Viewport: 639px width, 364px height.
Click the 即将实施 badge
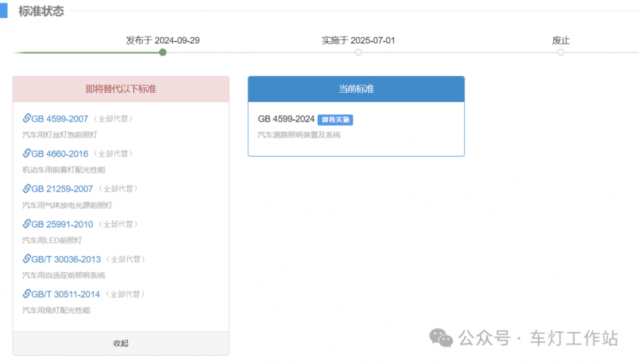click(x=335, y=120)
